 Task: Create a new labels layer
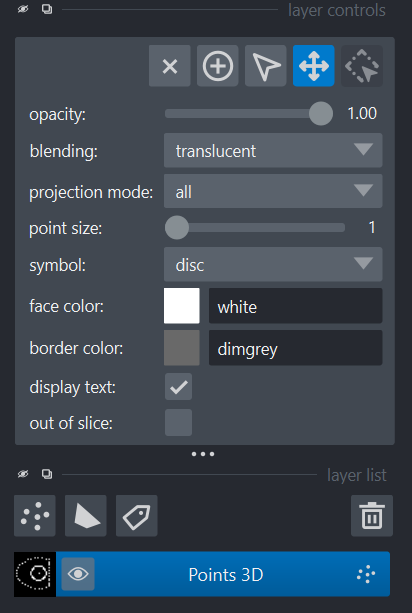(137, 516)
